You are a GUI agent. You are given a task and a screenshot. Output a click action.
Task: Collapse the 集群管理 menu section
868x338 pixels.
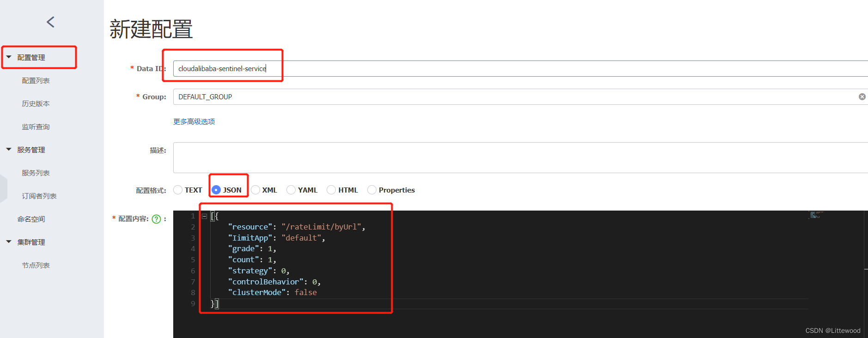point(9,242)
